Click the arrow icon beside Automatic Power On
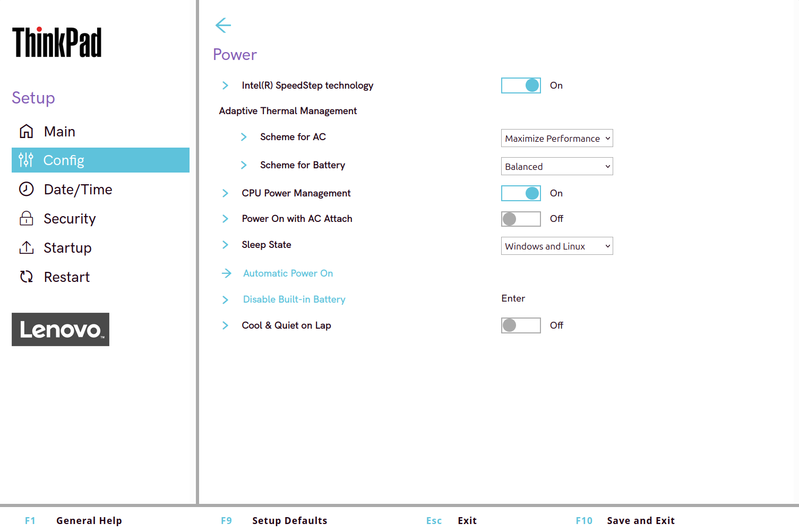Viewport: 799px width, 532px height. click(226, 273)
